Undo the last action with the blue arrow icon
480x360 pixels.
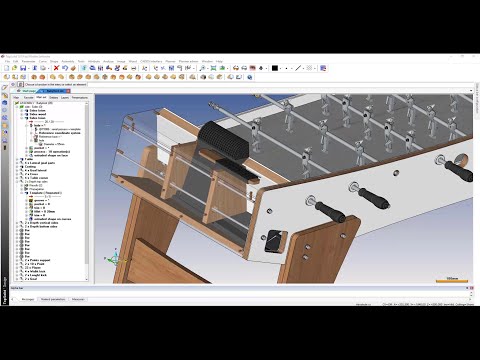(x=65, y=68)
